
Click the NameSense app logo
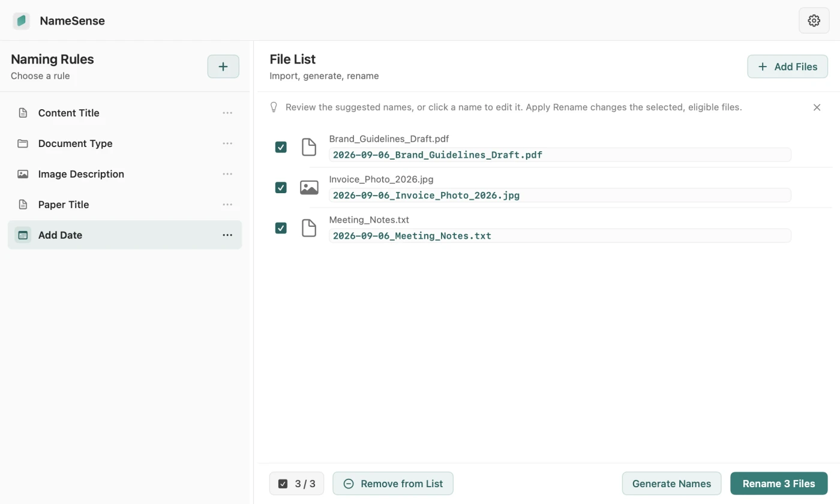pos(21,21)
